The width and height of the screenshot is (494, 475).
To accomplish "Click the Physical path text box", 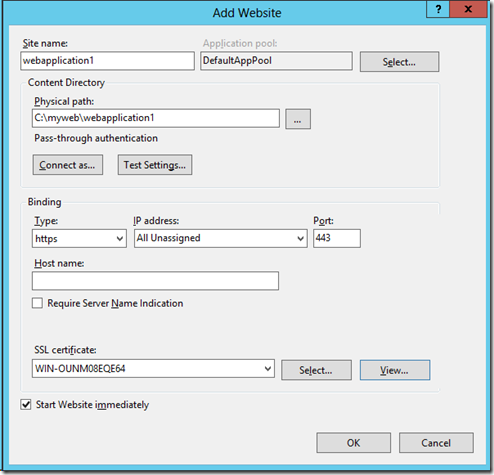I will pyautogui.click(x=156, y=118).
